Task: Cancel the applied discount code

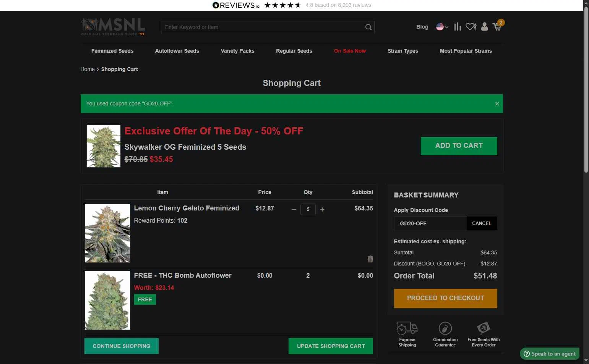Action: (482, 223)
